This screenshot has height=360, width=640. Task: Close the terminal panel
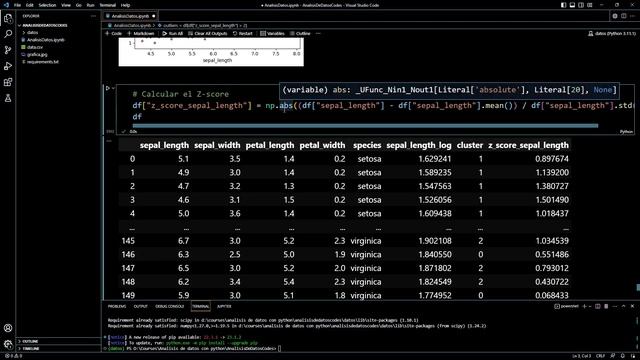tap(632, 306)
